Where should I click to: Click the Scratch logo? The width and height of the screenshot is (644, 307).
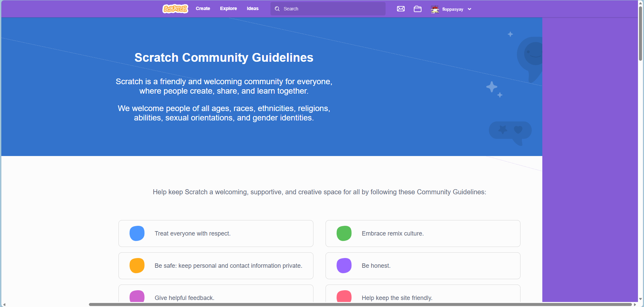pos(175,9)
